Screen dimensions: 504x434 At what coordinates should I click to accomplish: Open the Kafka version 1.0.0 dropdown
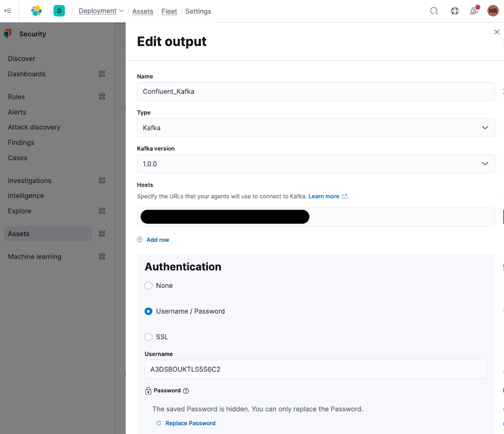316,164
